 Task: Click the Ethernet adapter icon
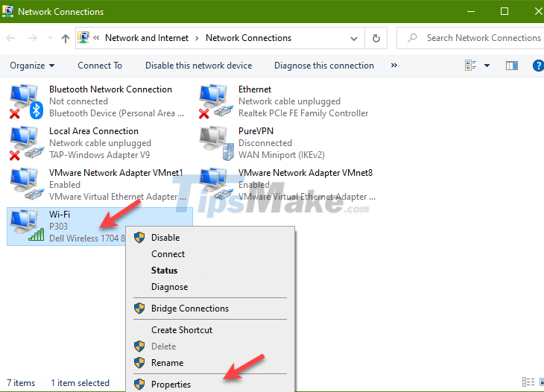coord(216,101)
